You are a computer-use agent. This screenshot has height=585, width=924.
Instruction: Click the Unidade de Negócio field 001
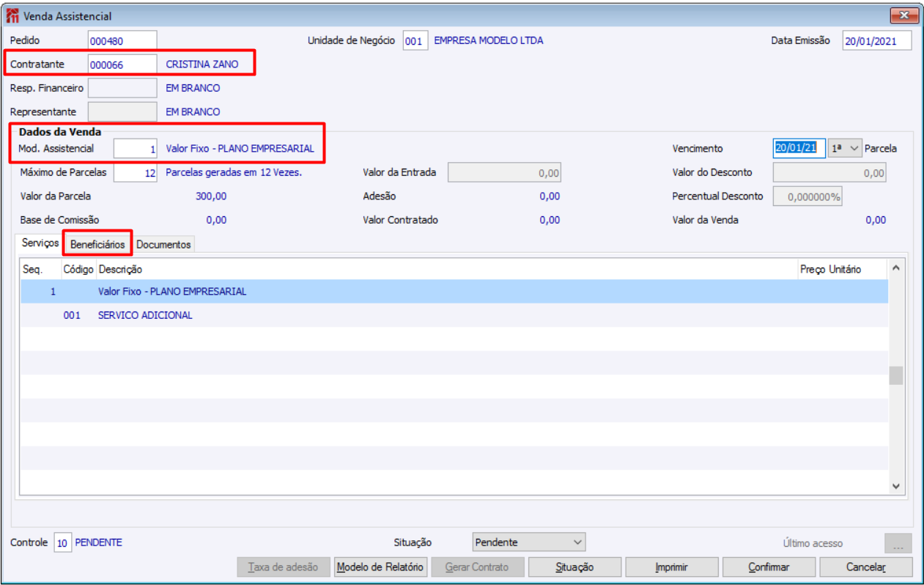[x=415, y=41]
